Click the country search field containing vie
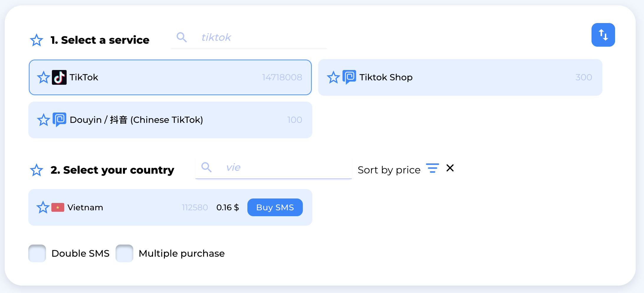Image resolution: width=644 pixels, height=293 pixels. pyautogui.click(x=283, y=167)
